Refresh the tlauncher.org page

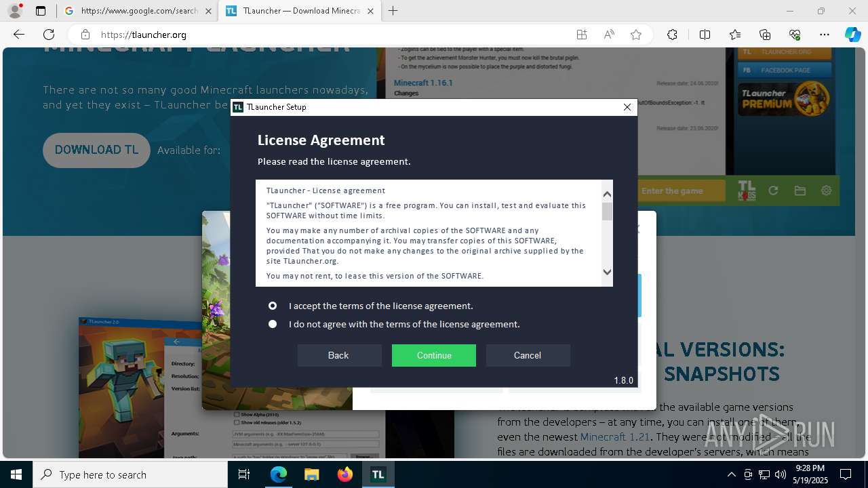(x=49, y=35)
